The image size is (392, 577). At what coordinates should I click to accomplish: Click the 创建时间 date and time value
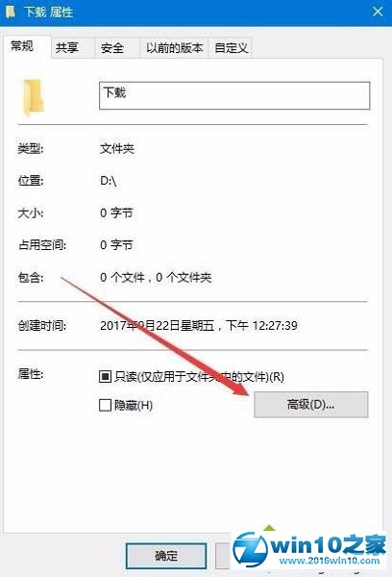click(199, 325)
